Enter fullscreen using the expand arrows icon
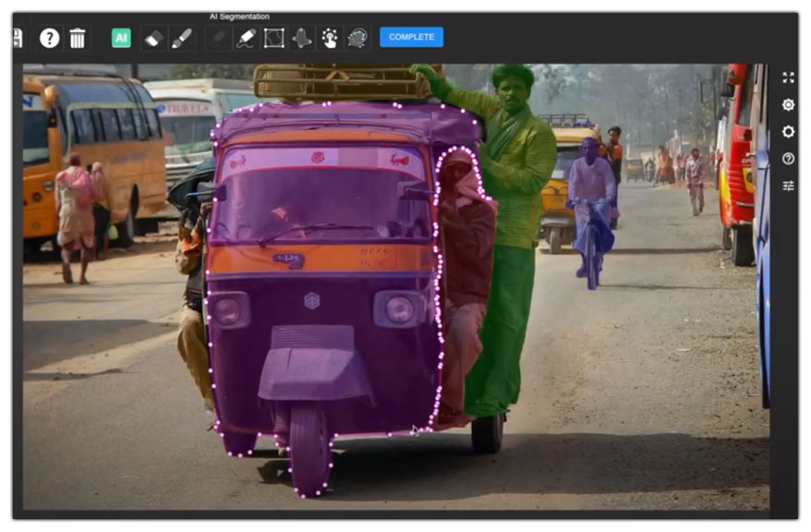 tap(788, 78)
